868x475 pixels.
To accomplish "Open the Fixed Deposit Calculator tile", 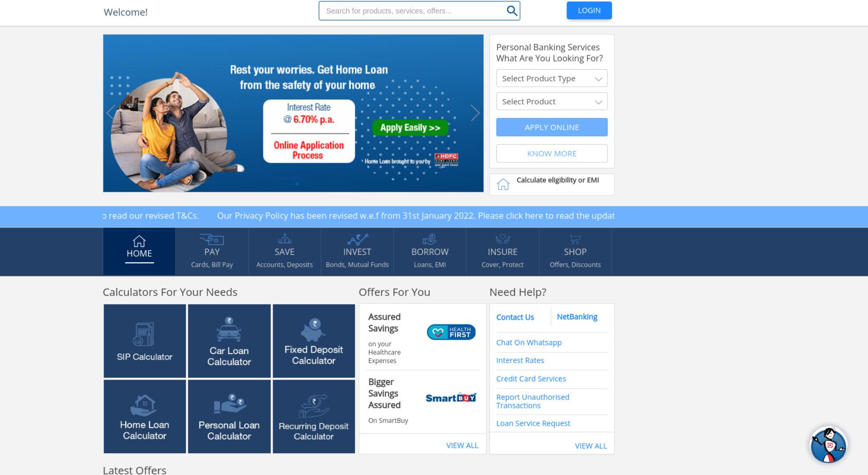I will coord(314,341).
